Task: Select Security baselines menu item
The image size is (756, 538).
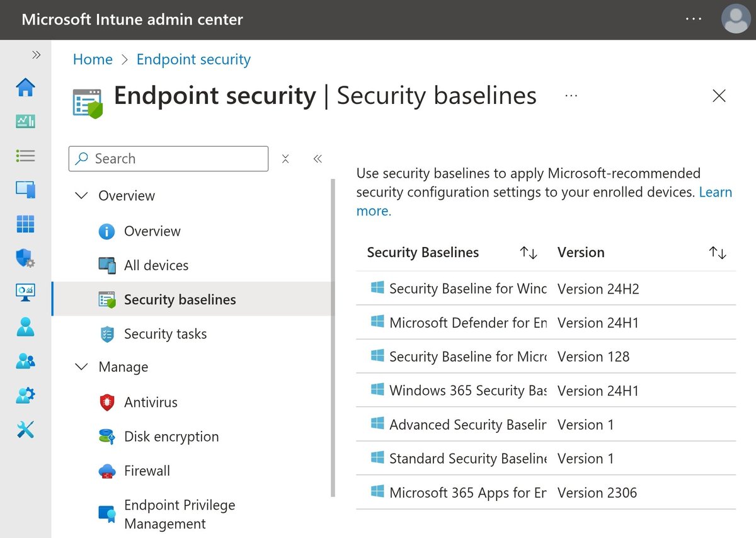Action: (192, 299)
